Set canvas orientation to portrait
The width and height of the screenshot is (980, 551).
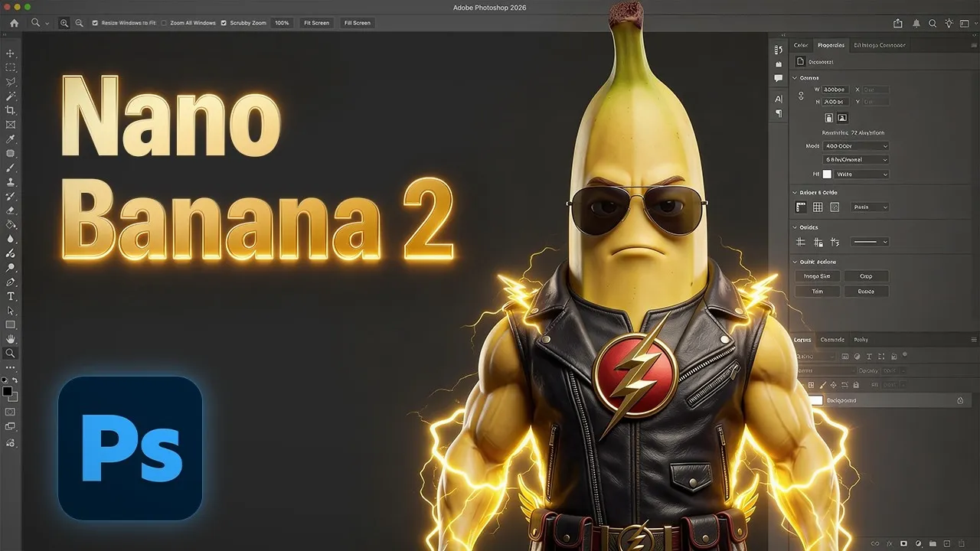tap(829, 118)
